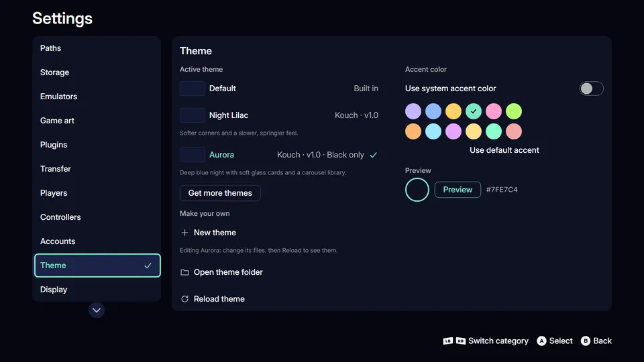Pick the orange accent swatch in bottom row
The image size is (644, 362).
click(x=413, y=131)
